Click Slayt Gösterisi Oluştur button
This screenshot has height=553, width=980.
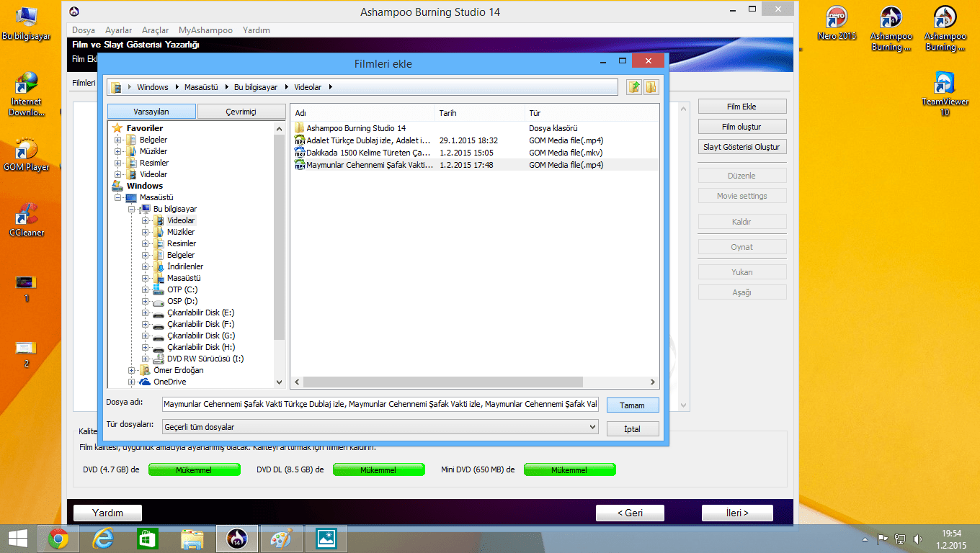coord(741,147)
